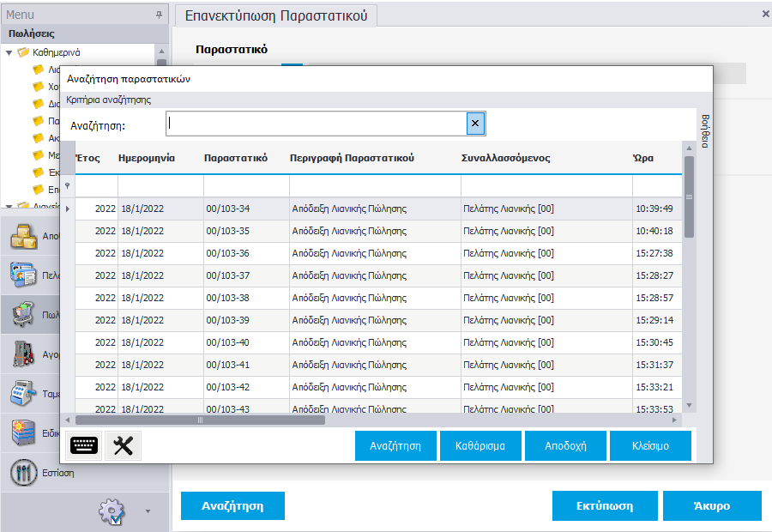Image resolution: width=772 pixels, height=532 pixels.
Task: Open dropdown arrow next to settings gear
Action: click(x=147, y=511)
